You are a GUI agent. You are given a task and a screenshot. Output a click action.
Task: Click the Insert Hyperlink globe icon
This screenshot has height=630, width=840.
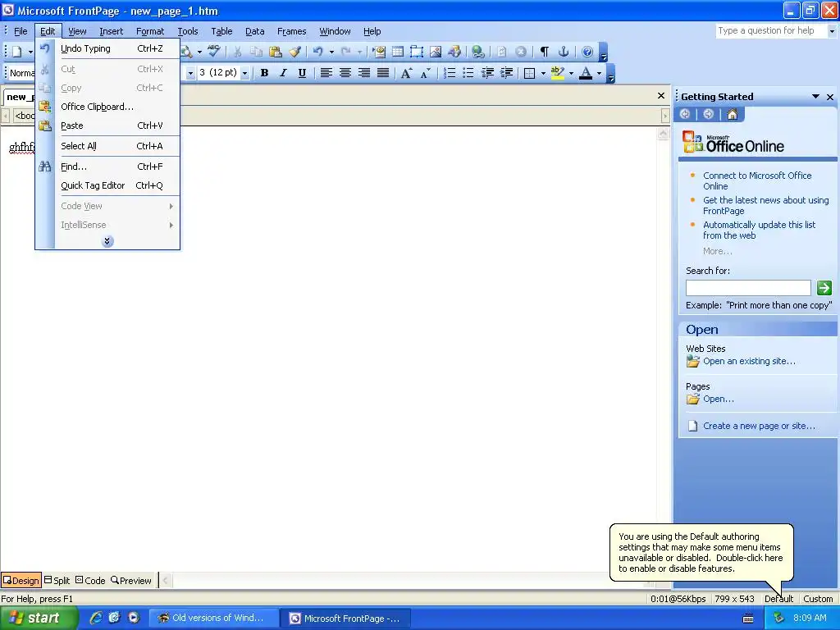478,52
